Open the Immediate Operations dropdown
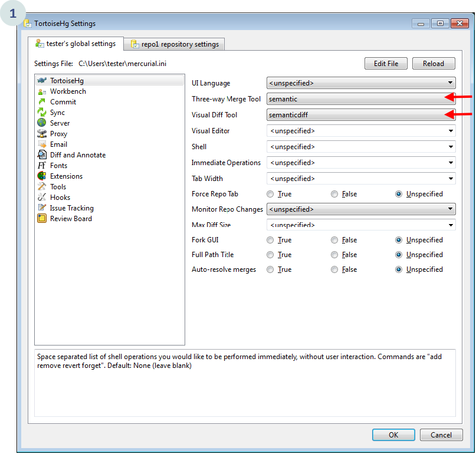 tap(361, 163)
